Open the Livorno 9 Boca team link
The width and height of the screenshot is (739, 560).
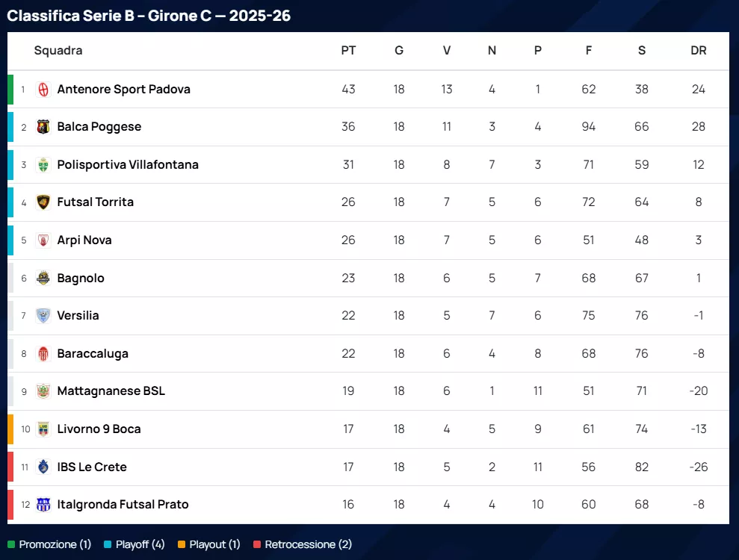tap(99, 429)
